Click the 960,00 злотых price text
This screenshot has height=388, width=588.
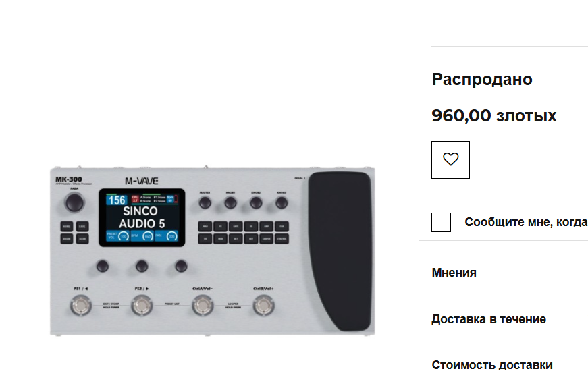[x=494, y=116]
